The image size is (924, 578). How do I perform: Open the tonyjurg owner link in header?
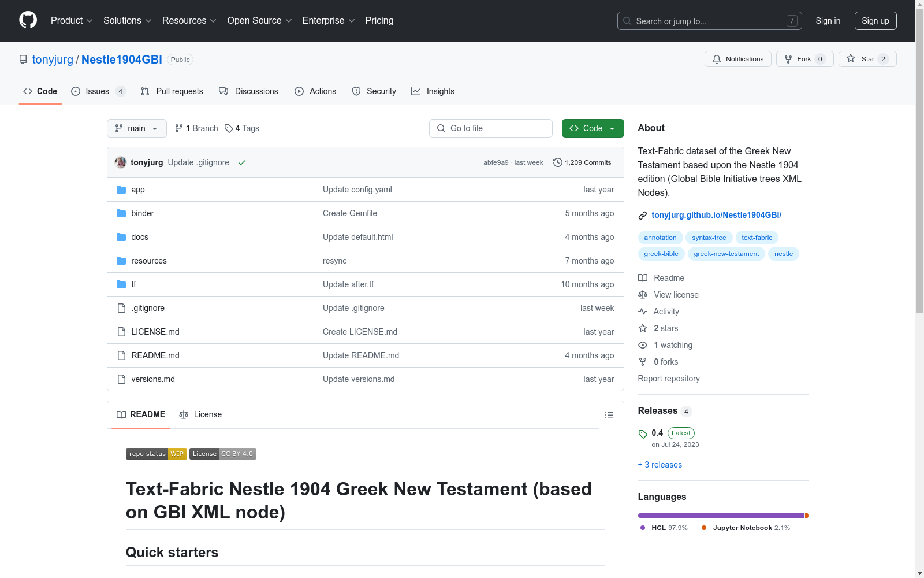pos(53,60)
